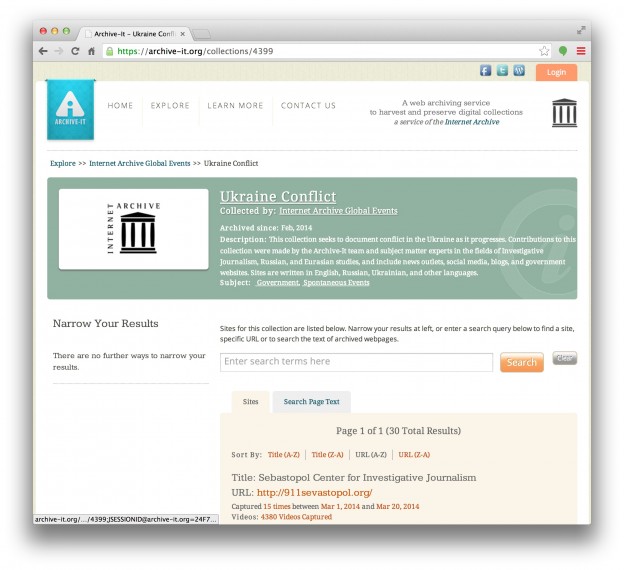624x570 pixels.
Task: Open the Collected by Internet Archive Global Events link
Action: point(338,211)
